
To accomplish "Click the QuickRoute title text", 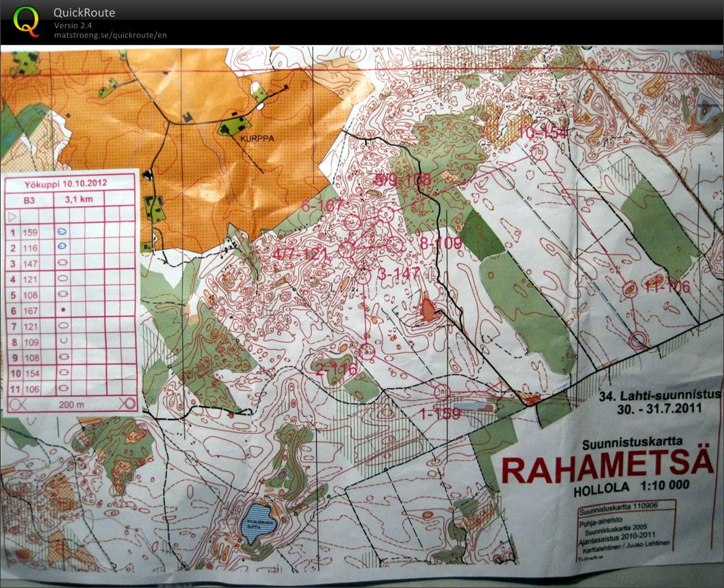I will 85,12.
